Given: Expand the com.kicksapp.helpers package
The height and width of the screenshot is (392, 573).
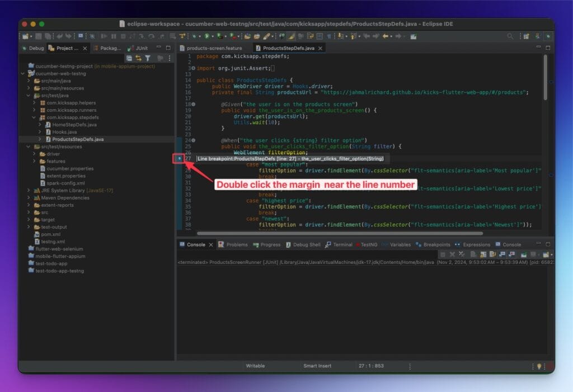Looking at the screenshot, I should click(34, 103).
